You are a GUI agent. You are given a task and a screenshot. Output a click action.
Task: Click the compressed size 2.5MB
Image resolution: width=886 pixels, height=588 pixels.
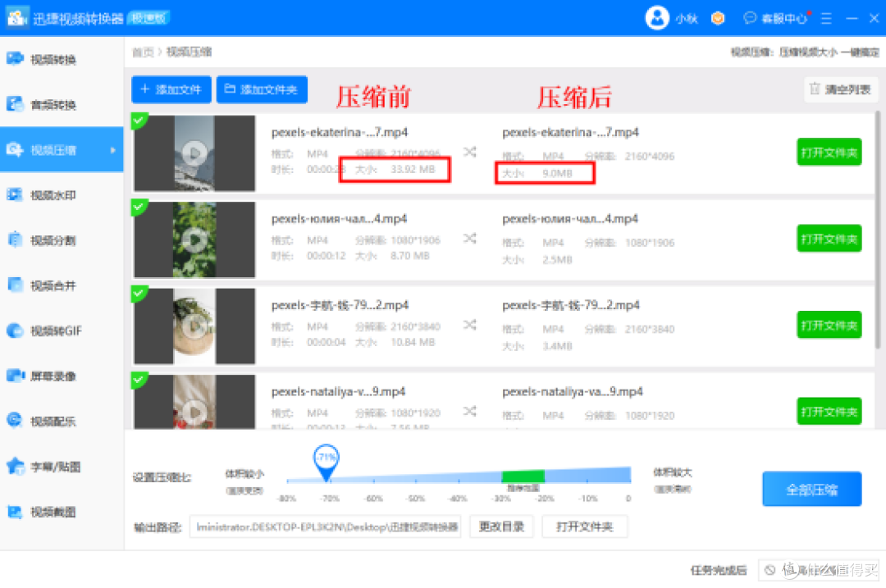coord(557,260)
